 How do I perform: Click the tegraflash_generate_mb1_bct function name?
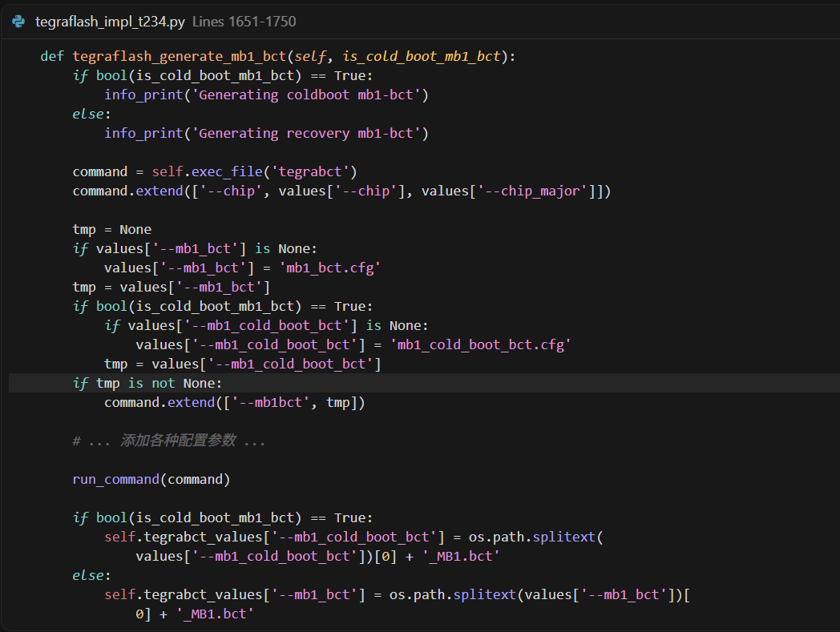click(x=180, y=56)
